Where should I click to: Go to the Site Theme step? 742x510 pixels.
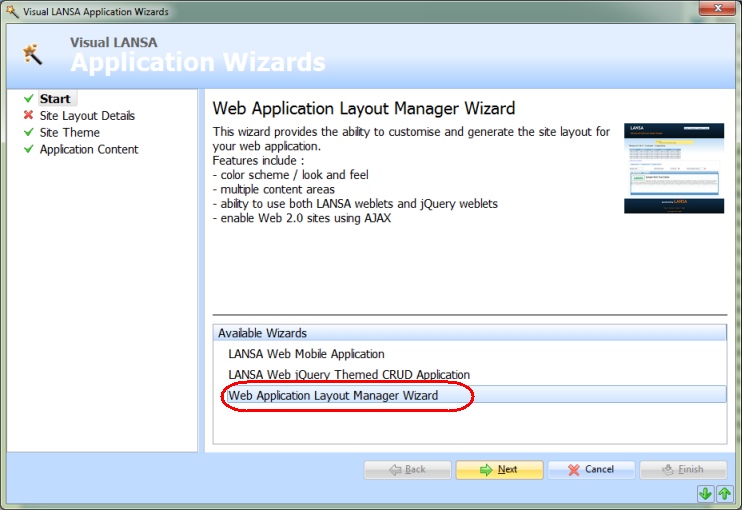pyautogui.click(x=70, y=132)
